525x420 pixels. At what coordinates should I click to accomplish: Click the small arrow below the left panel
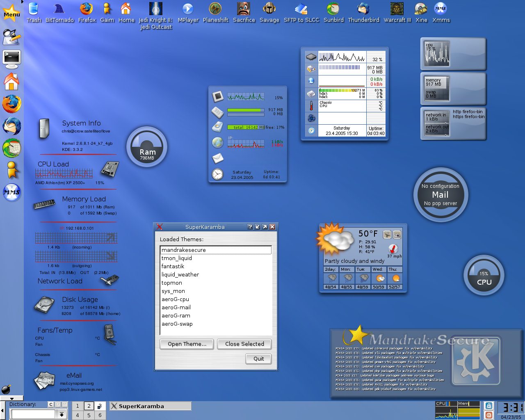(11, 398)
